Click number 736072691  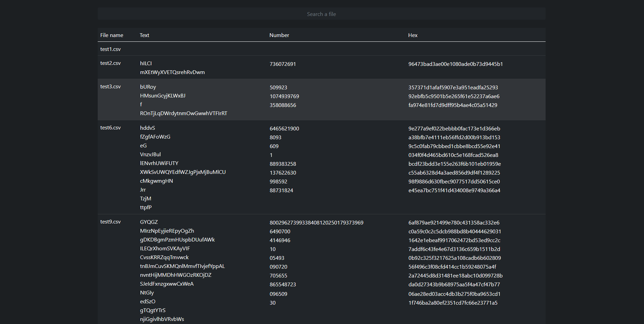coord(283,64)
